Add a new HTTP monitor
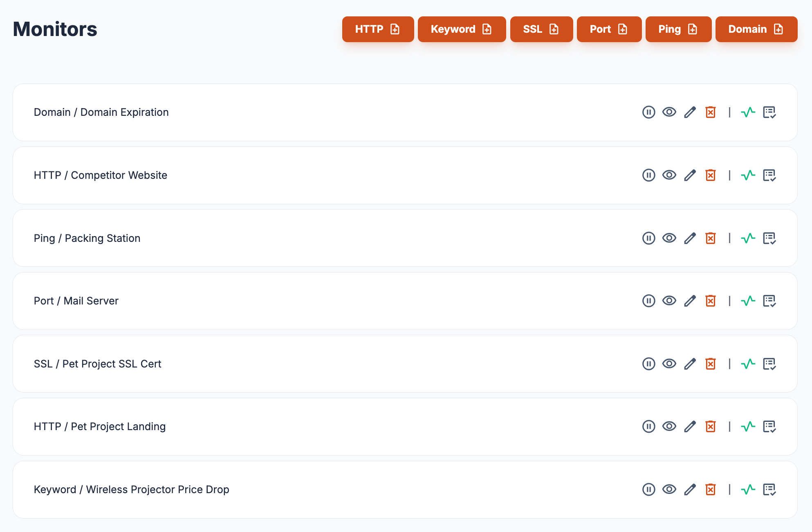Image resolution: width=812 pixels, height=532 pixels. [x=377, y=29]
